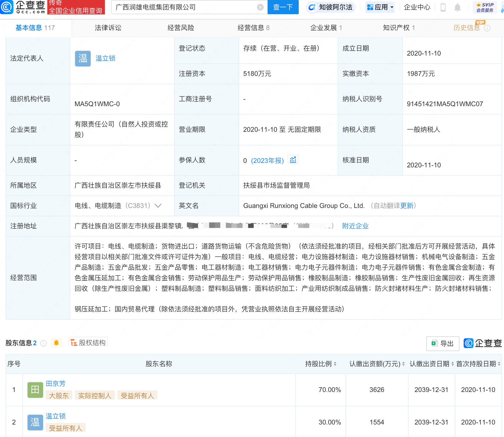This screenshot has width=504, height=437.
Task: Open the 应用 dropdown menu
Action: 380,7
